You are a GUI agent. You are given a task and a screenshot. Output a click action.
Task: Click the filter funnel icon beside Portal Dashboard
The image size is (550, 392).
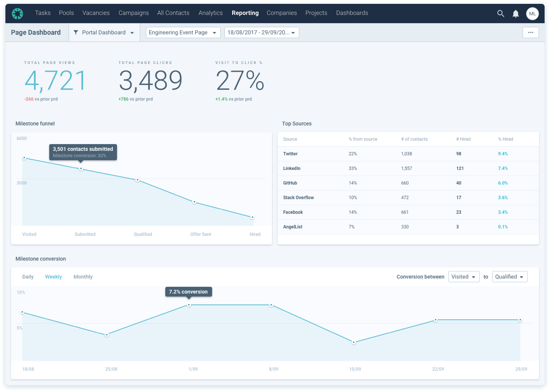(75, 32)
